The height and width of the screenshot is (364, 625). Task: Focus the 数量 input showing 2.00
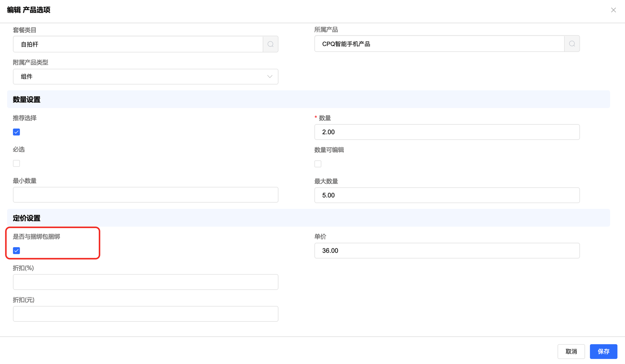(x=447, y=132)
